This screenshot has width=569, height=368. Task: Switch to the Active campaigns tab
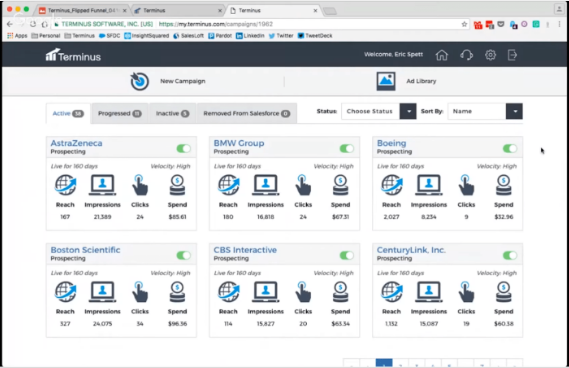coord(68,114)
